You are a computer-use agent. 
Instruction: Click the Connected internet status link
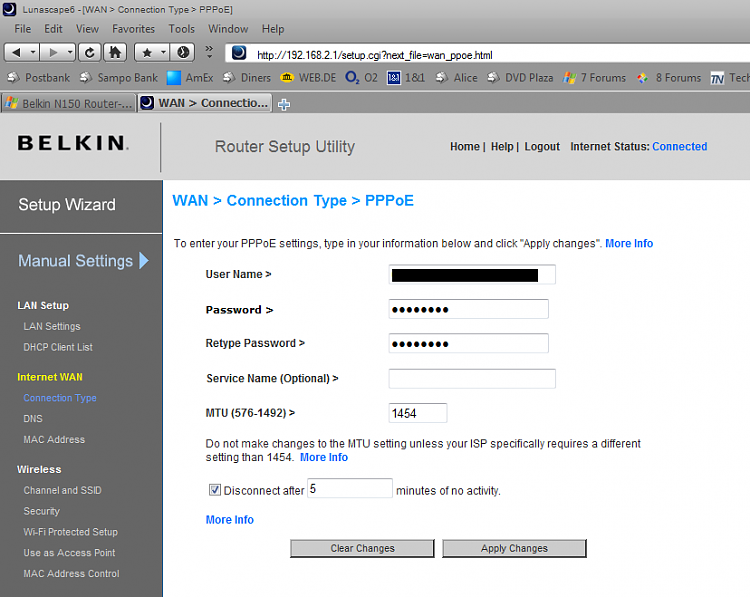pos(679,146)
